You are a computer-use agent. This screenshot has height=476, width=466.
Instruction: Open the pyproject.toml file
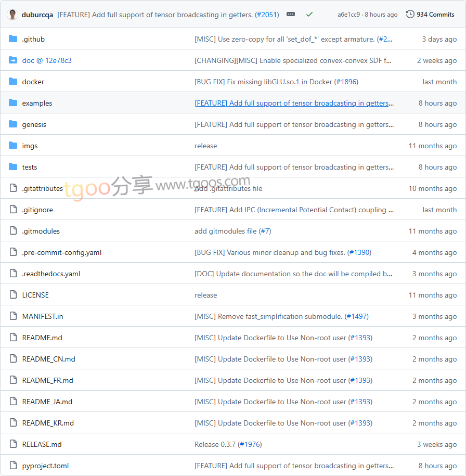pos(45,466)
